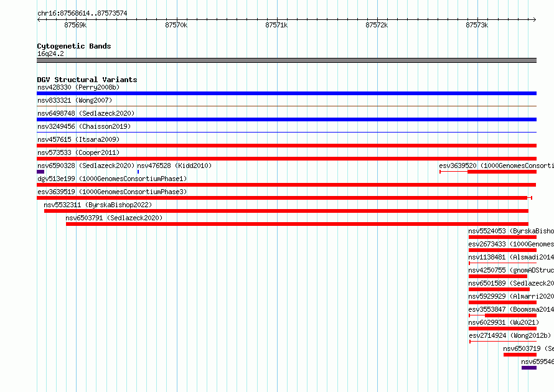Select the blue bar for nsv428330
554x392 pixels.
click(286, 93)
